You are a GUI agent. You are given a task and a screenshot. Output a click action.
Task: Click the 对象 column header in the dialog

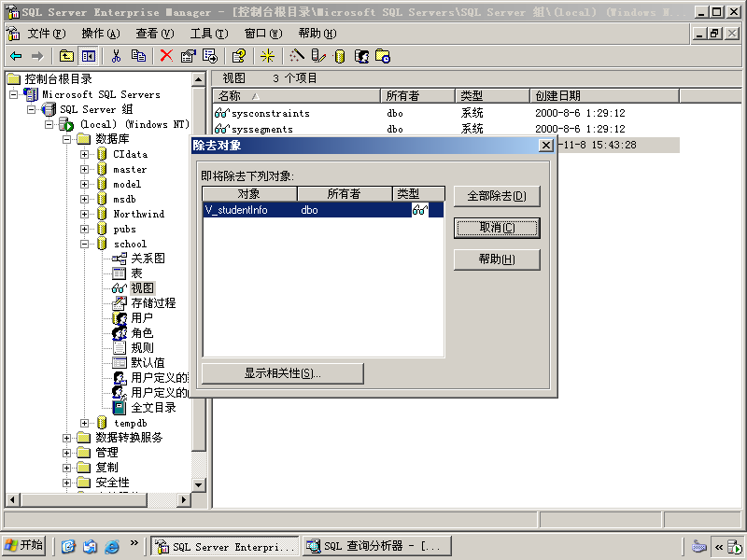coord(249,194)
